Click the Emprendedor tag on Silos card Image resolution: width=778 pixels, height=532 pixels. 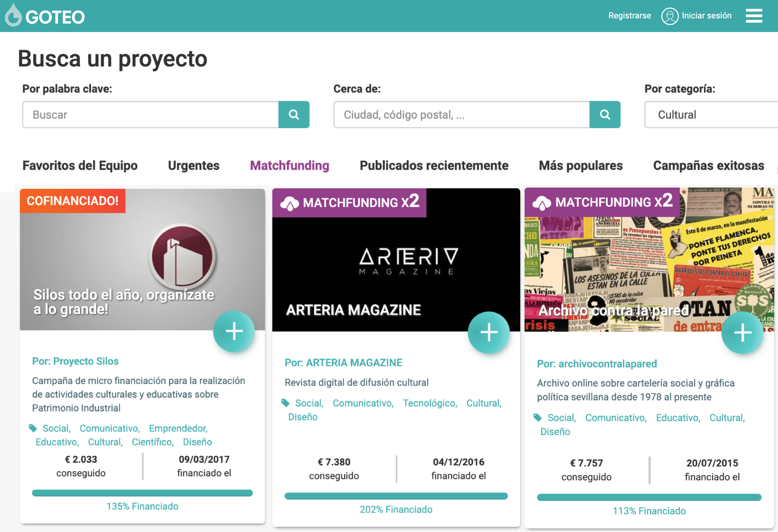coord(178,428)
